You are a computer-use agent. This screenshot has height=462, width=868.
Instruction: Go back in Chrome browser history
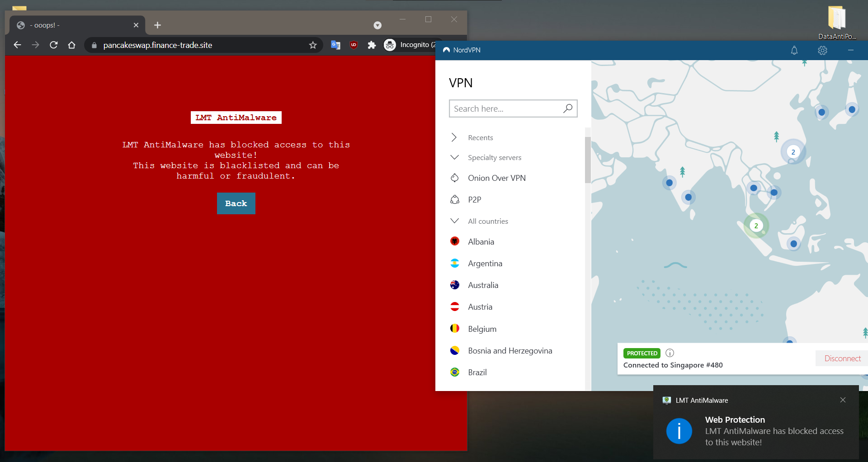coord(17,45)
